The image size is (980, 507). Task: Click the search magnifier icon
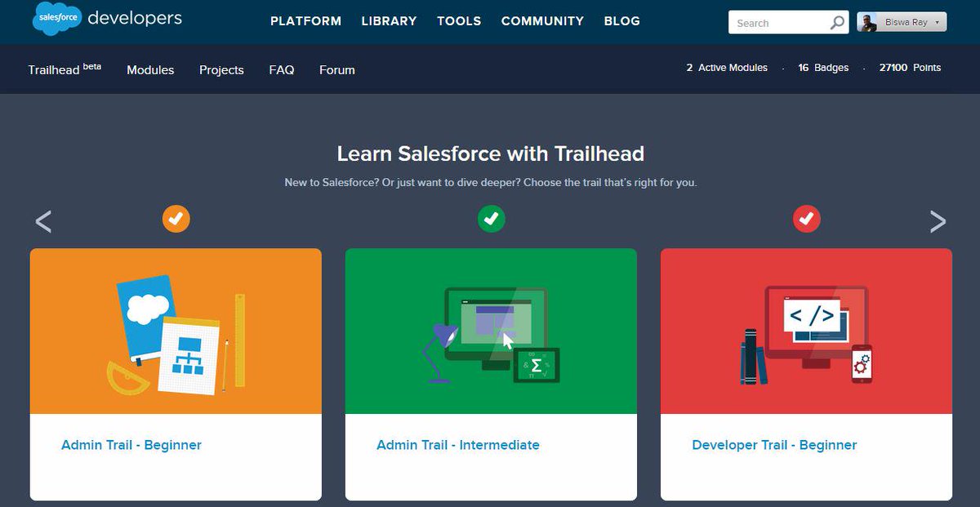click(x=837, y=23)
